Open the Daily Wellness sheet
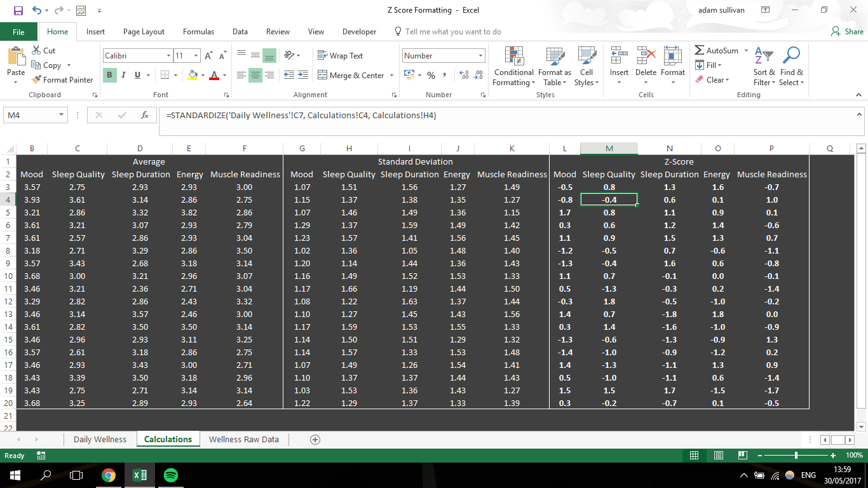 100,438
